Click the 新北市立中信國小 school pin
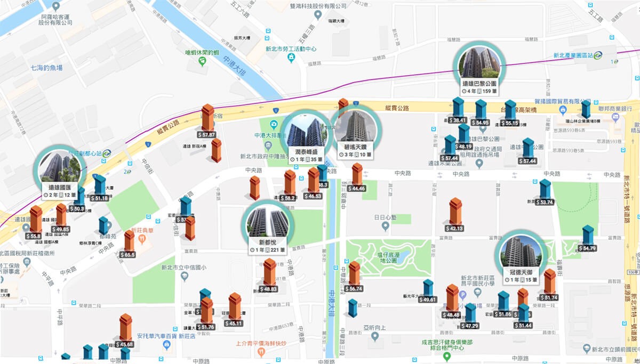 coord(185,276)
